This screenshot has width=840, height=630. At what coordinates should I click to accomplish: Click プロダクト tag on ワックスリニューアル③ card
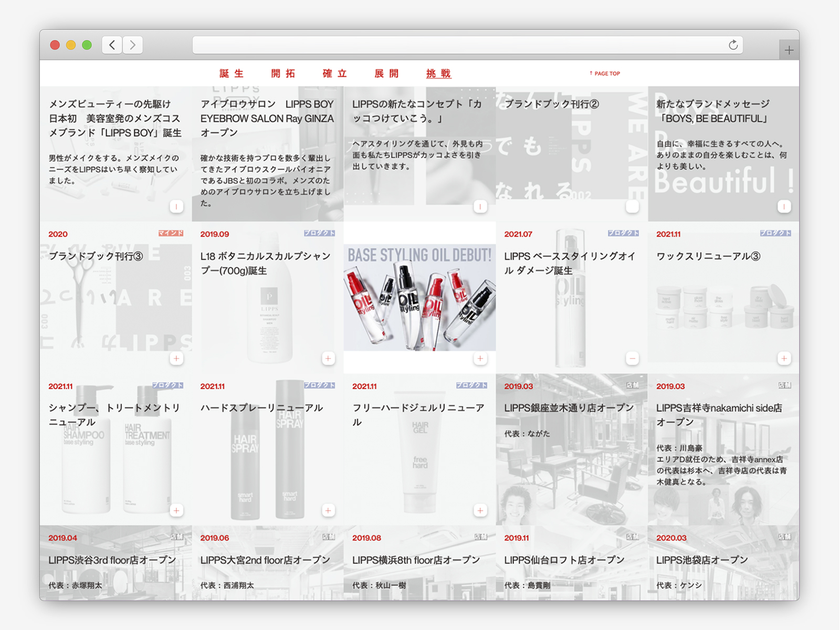775,233
